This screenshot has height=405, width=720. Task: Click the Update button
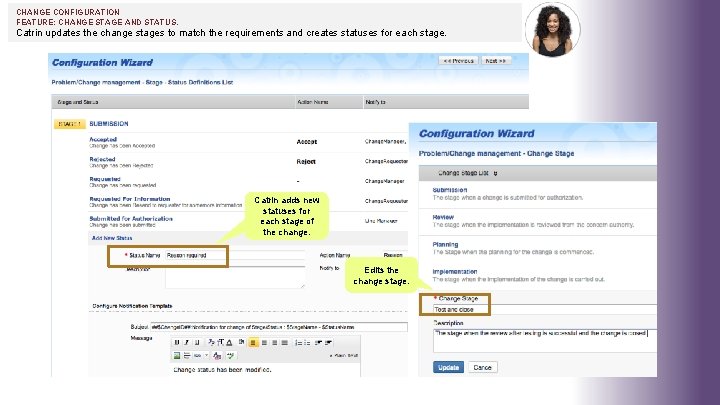(x=448, y=367)
